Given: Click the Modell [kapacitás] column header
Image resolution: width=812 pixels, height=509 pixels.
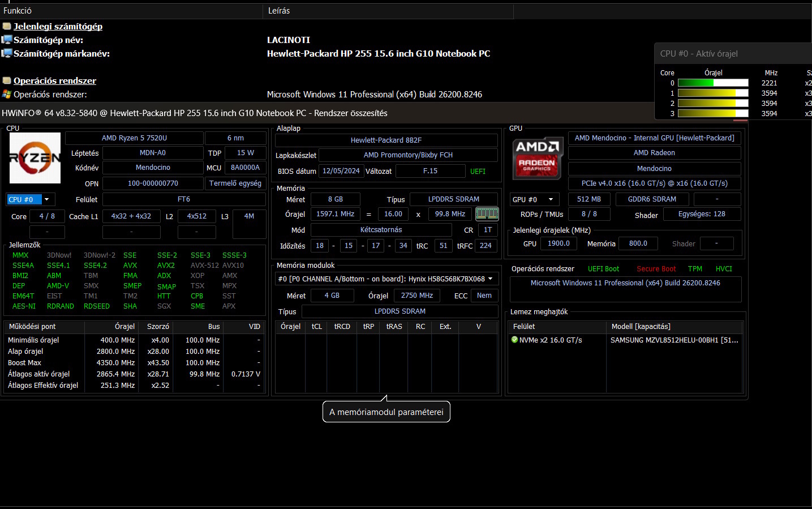Looking at the screenshot, I should (x=674, y=327).
